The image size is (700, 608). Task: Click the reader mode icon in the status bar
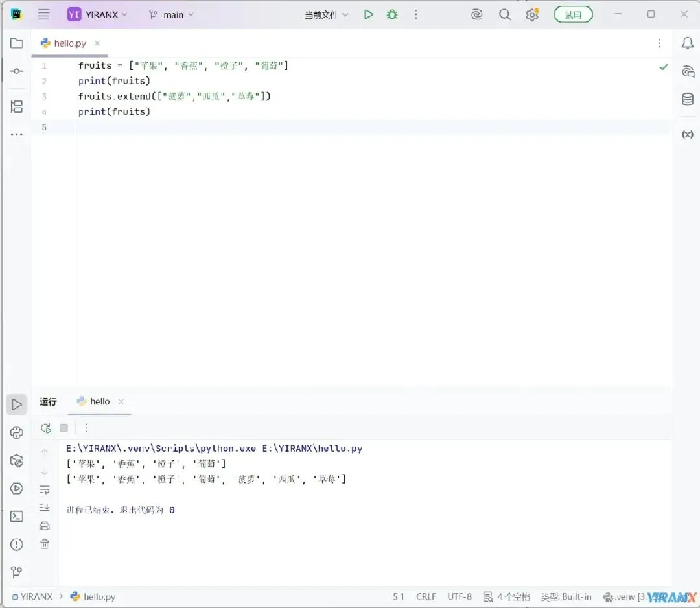488,597
